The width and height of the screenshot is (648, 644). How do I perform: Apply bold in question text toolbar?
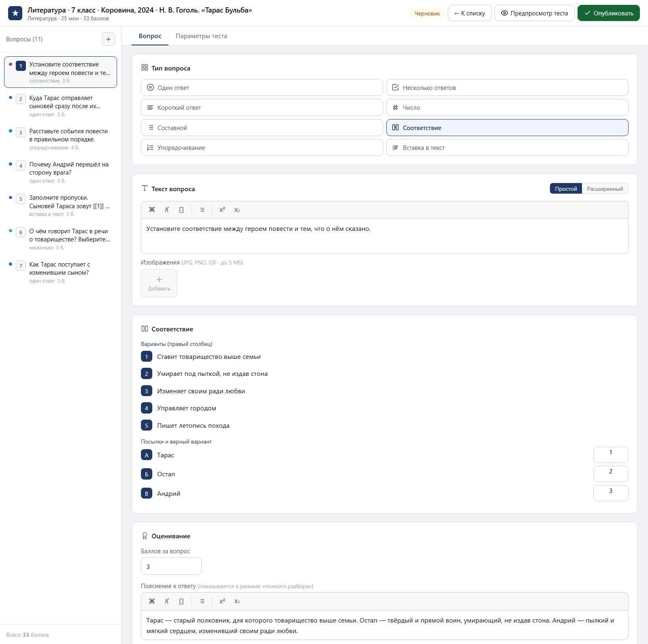click(152, 210)
